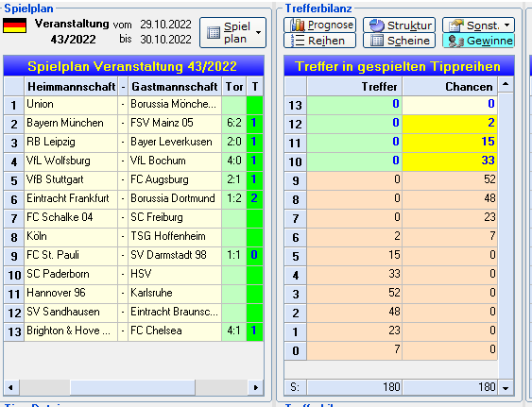Click the Sonst. button icon
This screenshot has height=407, width=532.
[x=456, y=25]
